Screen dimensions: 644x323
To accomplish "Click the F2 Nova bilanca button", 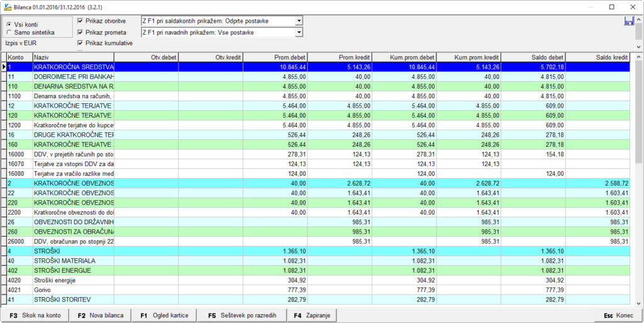I will click(x=99, y=315).
